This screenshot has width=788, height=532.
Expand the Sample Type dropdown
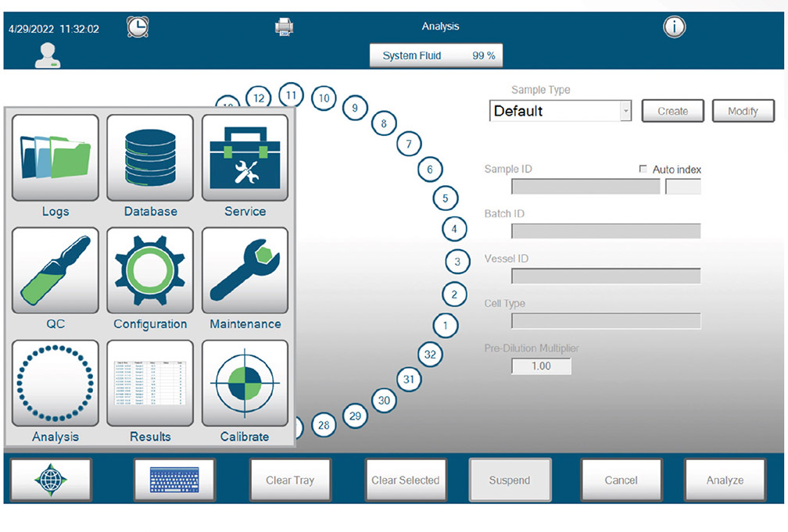[x=625, y=112]
